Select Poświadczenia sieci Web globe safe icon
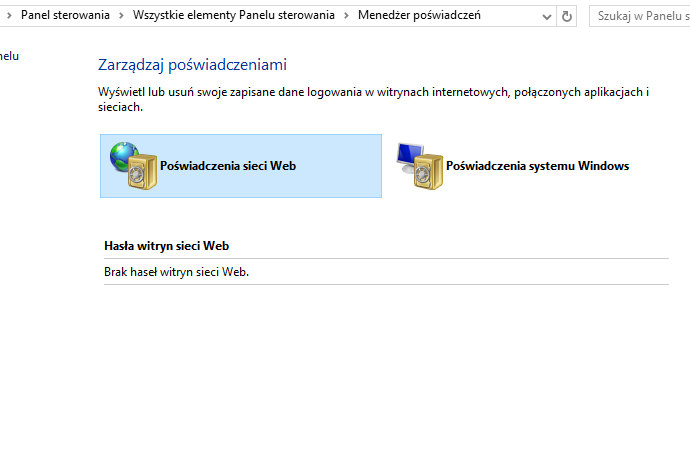Screen dimensions: 690x459 (x=133, y=166)
